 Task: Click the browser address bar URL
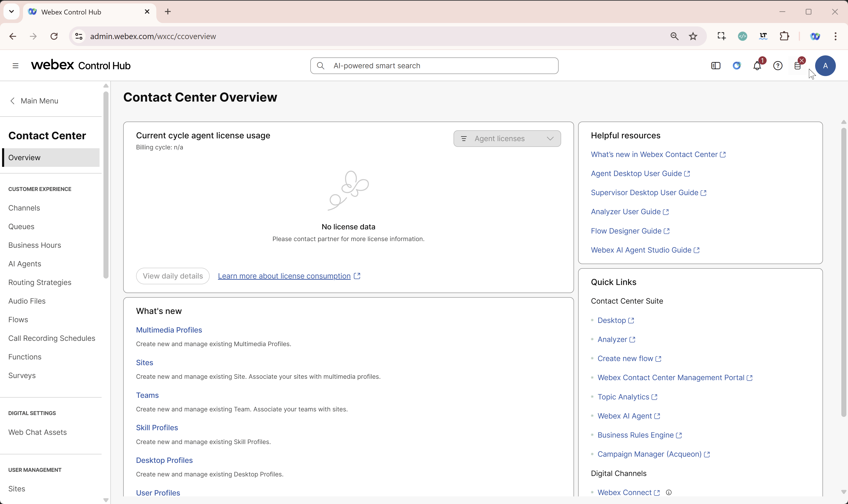tap(153, 36)
